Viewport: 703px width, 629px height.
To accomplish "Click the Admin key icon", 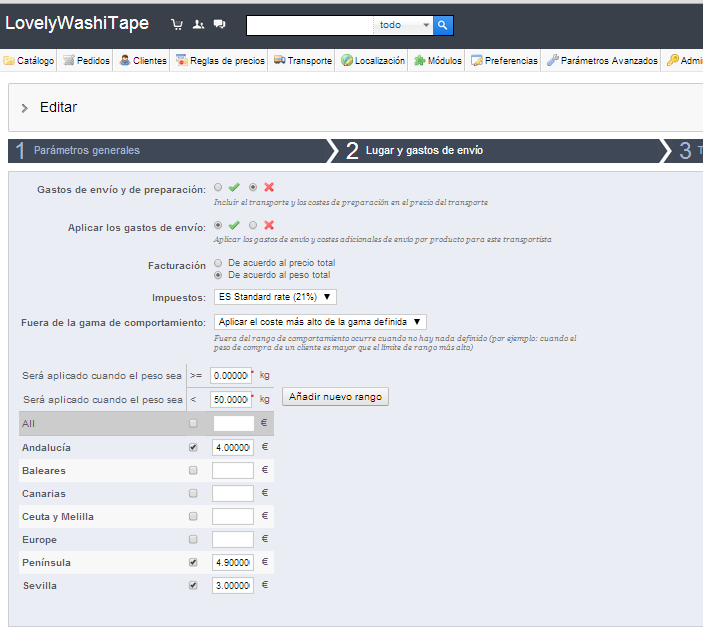I will click(x=673, y=60).
